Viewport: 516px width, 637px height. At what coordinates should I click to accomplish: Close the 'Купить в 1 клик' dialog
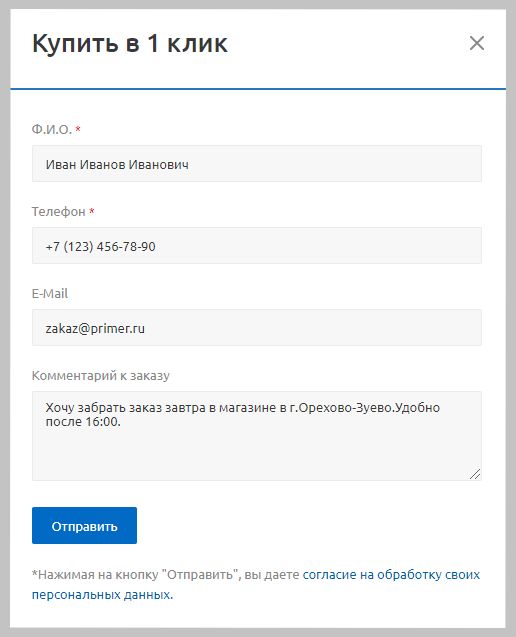(x=477, y=43)
